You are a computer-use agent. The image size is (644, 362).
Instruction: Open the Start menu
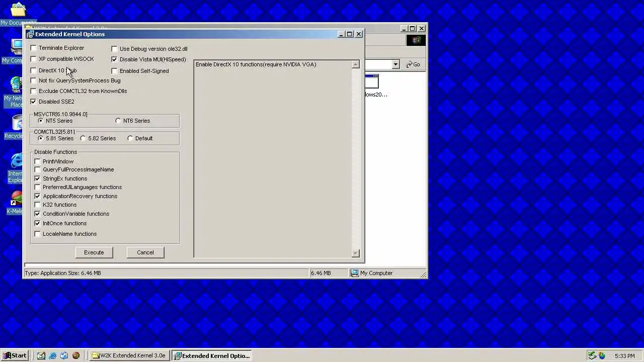[x=15, y=355]
